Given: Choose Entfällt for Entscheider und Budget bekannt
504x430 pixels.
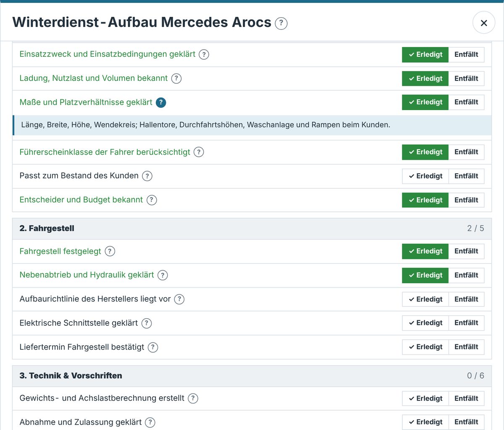Looking at the screenshot, I should coord(466,200).
